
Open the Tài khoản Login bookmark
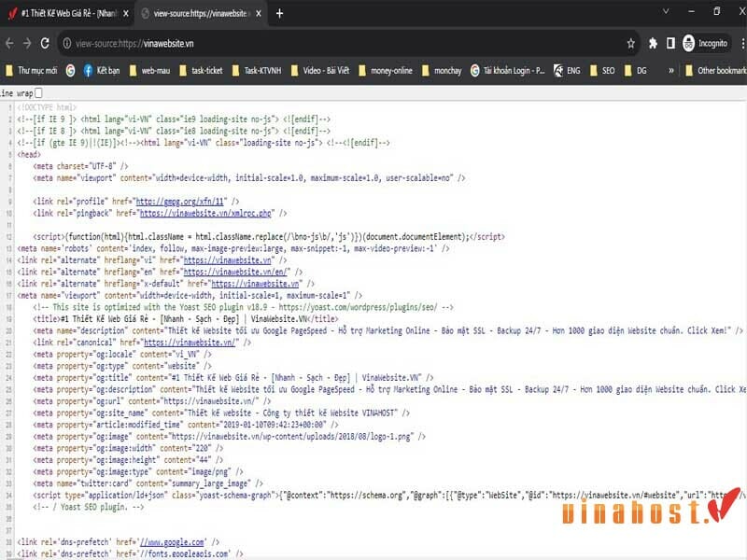point(507,71)
